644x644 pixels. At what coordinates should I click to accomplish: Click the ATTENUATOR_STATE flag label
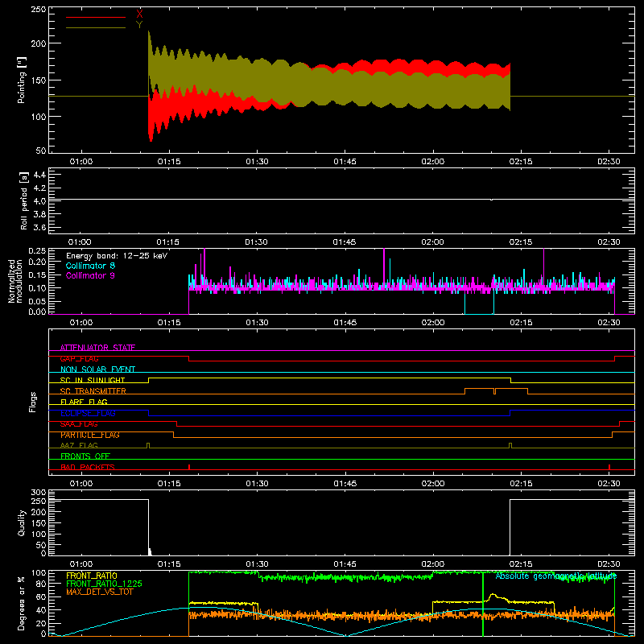[97, 348]
